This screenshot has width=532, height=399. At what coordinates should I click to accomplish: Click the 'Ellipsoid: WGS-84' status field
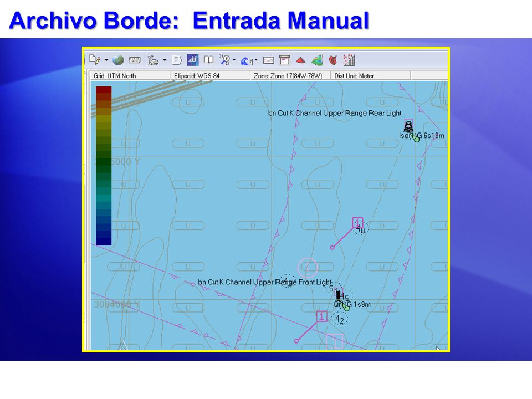(209, 76)
